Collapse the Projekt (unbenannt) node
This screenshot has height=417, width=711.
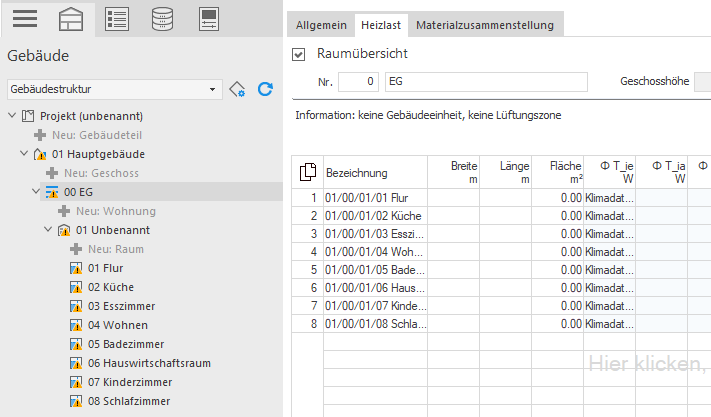[x=12, y=116]
